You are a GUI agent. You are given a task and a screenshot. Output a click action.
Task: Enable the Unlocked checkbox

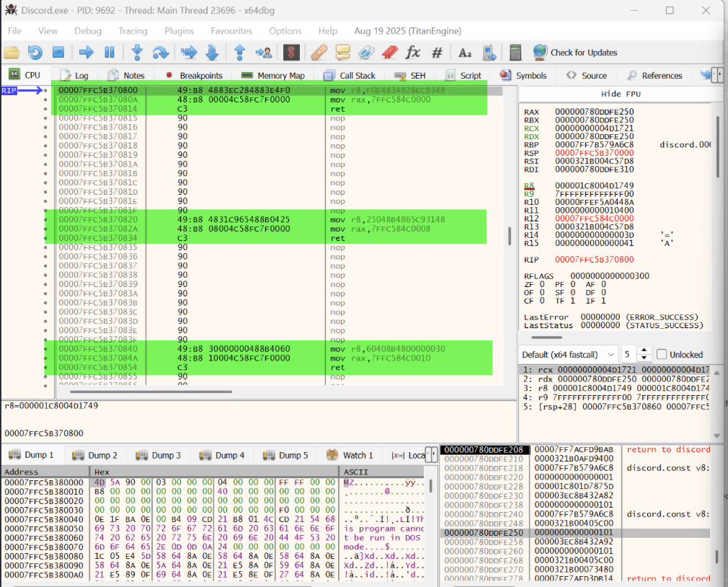tap(662, 354)
